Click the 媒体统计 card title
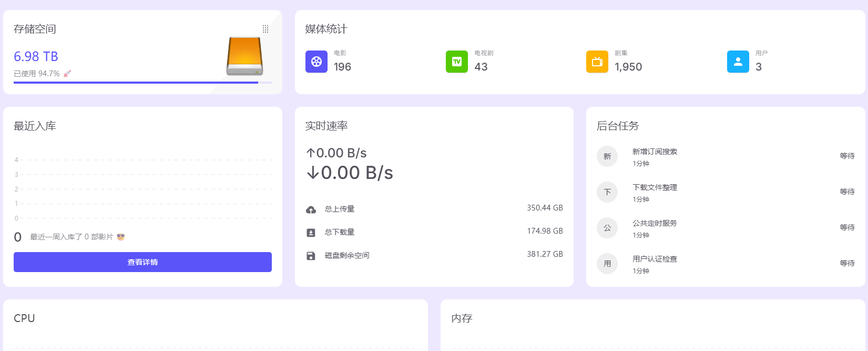Screen dimensions: 868x351 [326, 29]
